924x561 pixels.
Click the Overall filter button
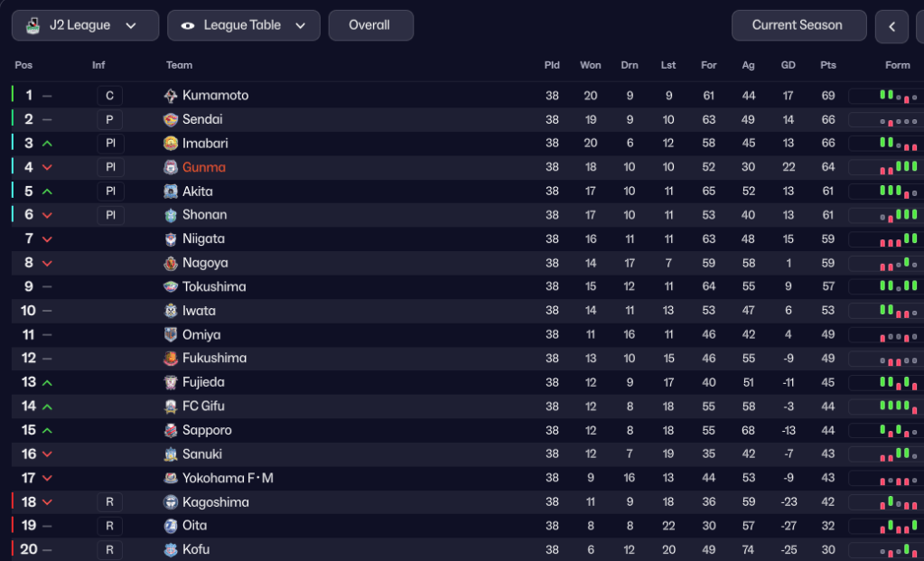370,25
